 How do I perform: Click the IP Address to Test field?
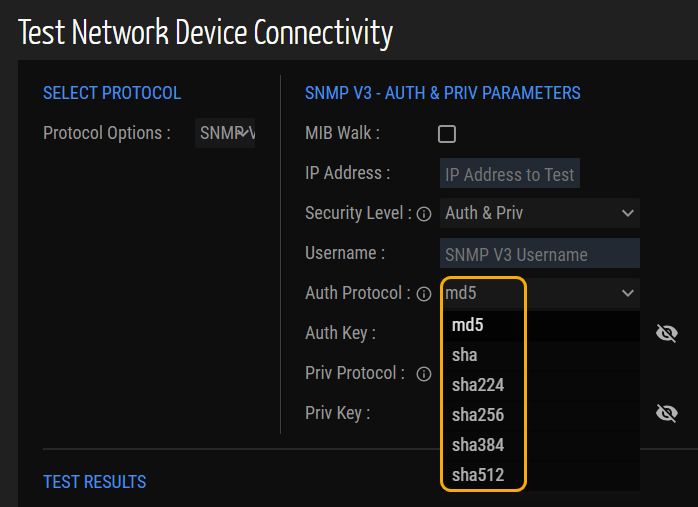coord(510,174)
